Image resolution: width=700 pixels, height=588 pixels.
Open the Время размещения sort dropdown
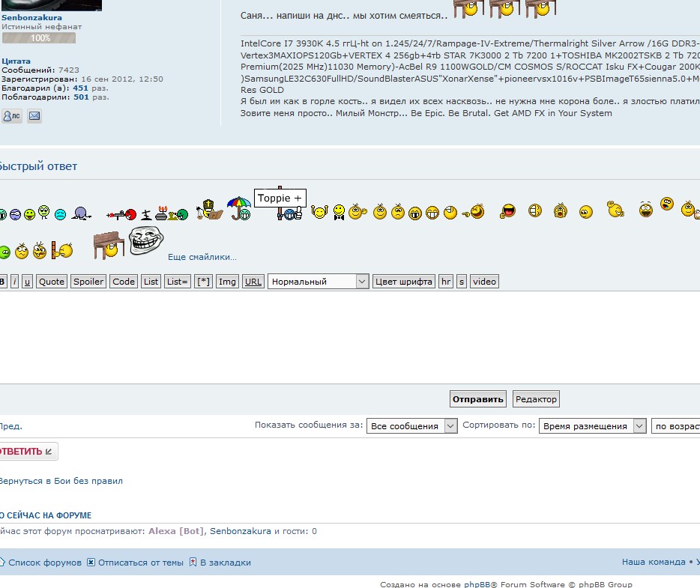click(592, 425)
